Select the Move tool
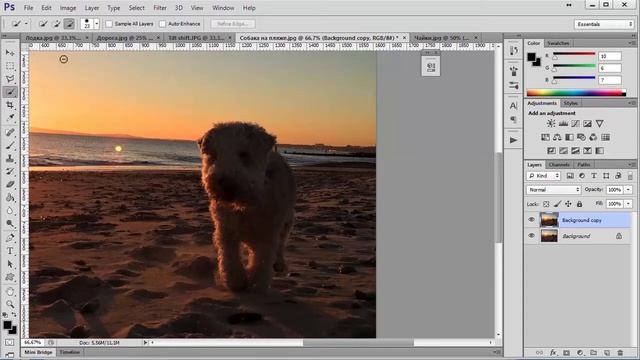 pyautogui.click(x=10, y=53)
